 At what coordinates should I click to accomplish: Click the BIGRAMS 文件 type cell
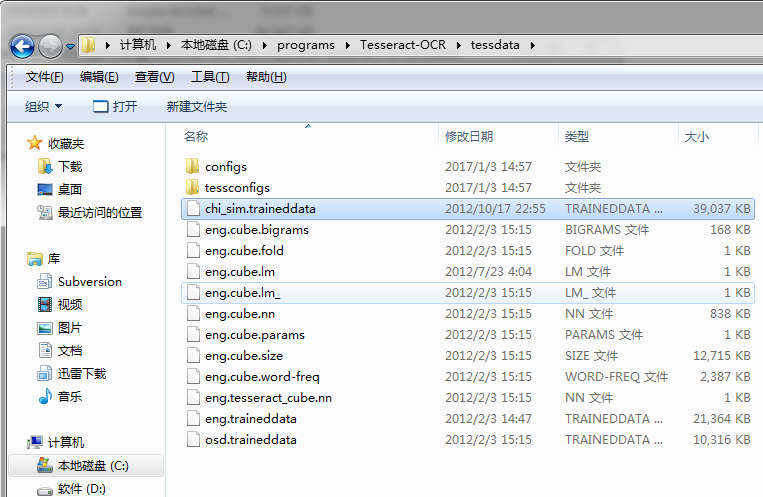click(x=607, y=230)
